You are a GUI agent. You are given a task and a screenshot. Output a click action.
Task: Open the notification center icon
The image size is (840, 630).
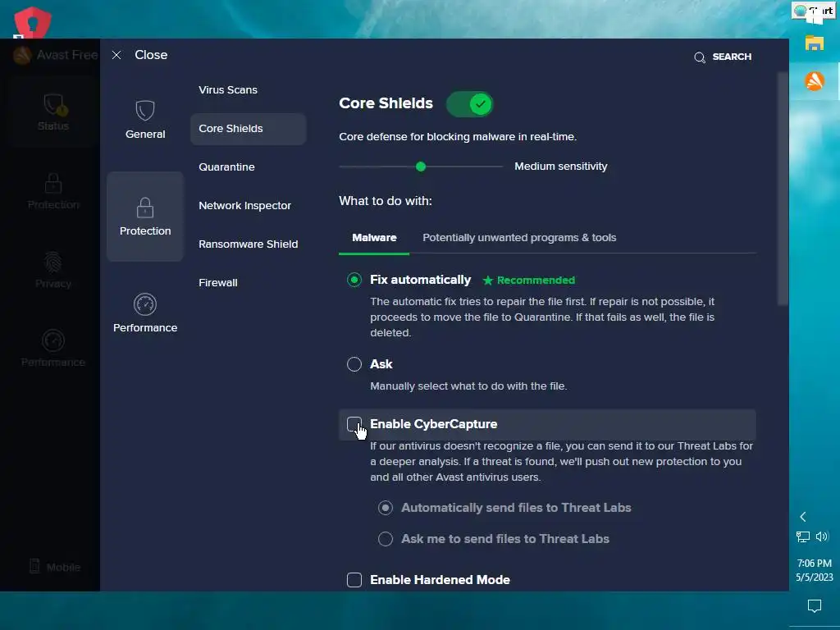click(x=815, y=606)
